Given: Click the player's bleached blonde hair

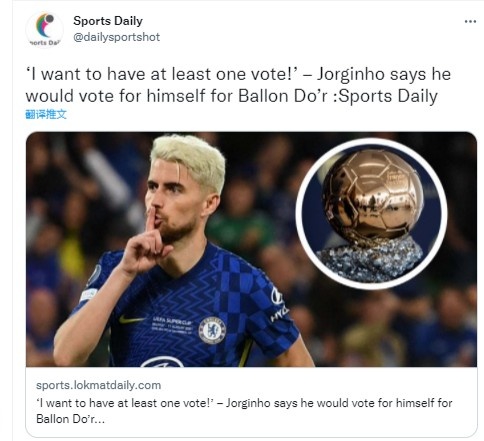Looking at the screenshot, I should click(x=188, y=158).
